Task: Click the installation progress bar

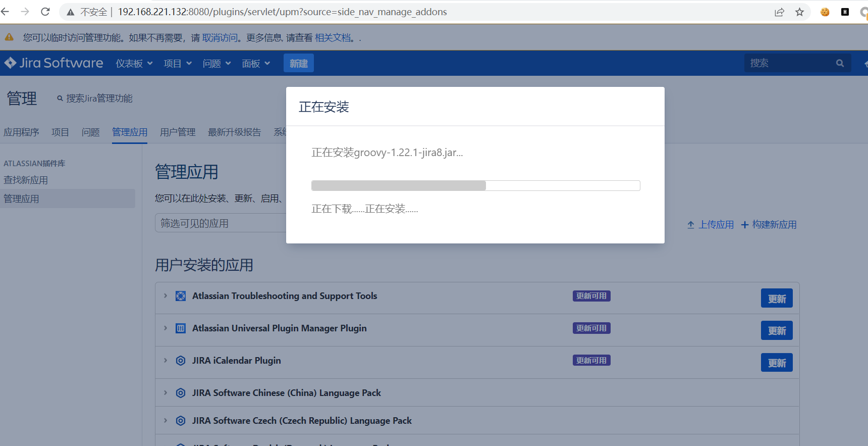Action: click(x=475, y=185)
